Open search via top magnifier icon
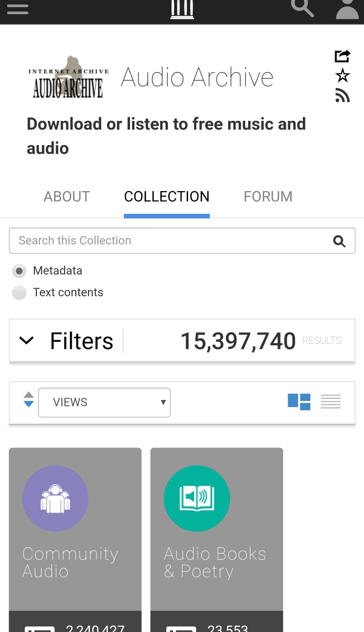The width and height of the screenshot is (364, 632). (x=302, y=8)
